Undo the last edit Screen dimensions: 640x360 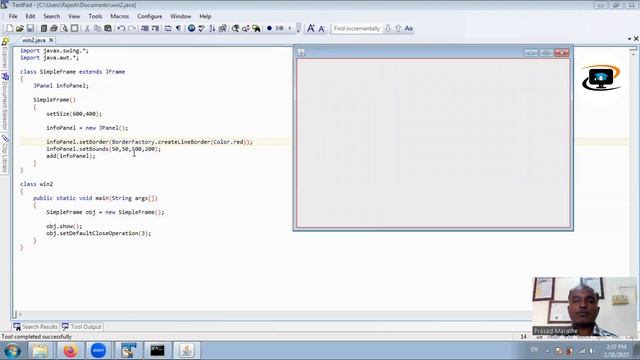[x=121, y=29]
